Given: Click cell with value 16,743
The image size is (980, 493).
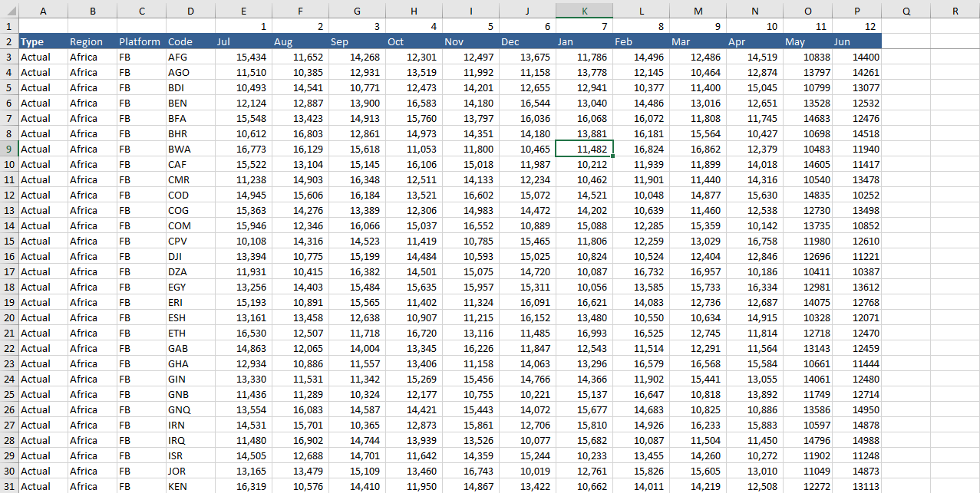Looking at the screenshot, I should click(x=470, y=471).
